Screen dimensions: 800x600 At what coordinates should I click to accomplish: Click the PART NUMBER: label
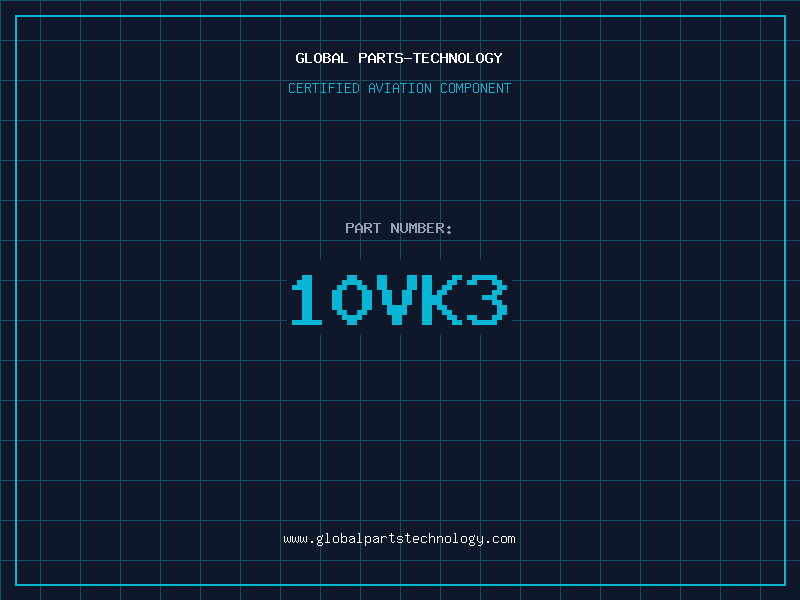tap(399, 228)
